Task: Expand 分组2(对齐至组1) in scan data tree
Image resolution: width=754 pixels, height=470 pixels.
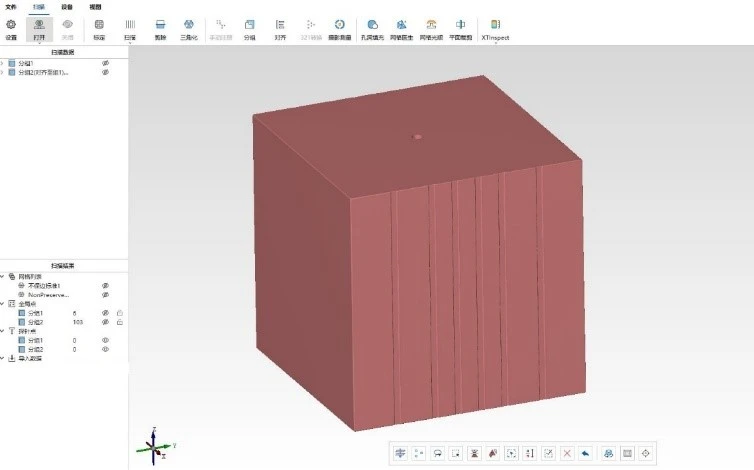Action: [x=2, y=72]
